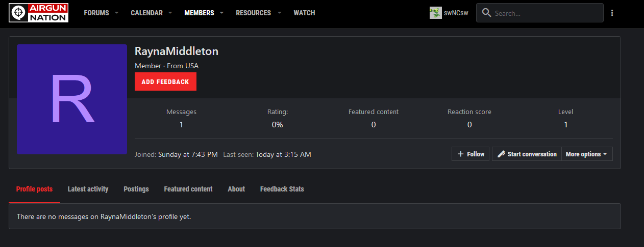Select the About tab

pos(236,189)
